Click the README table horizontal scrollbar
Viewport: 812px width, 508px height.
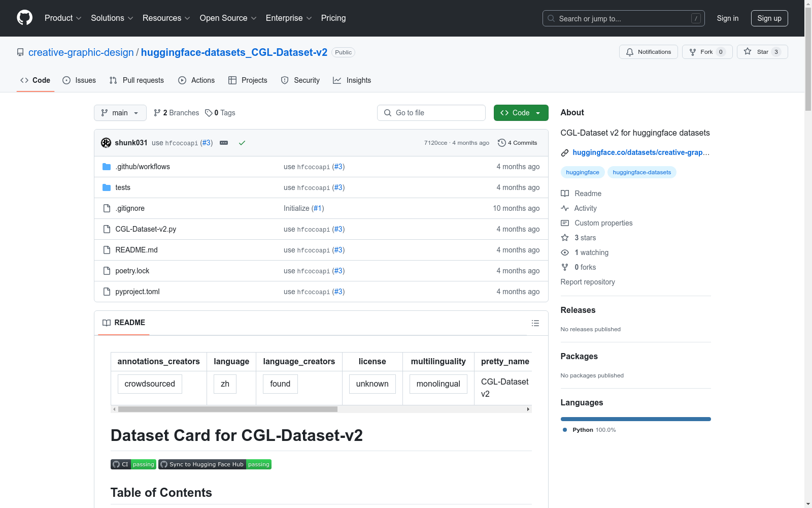pyautogui.click(x=228, y=409)
